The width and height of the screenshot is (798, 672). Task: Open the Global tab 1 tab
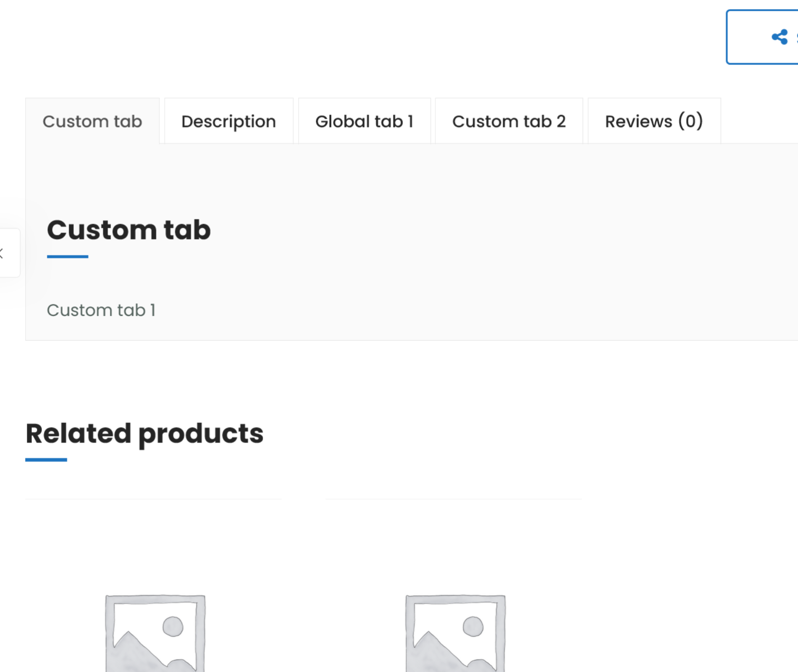tap(364, 121)
